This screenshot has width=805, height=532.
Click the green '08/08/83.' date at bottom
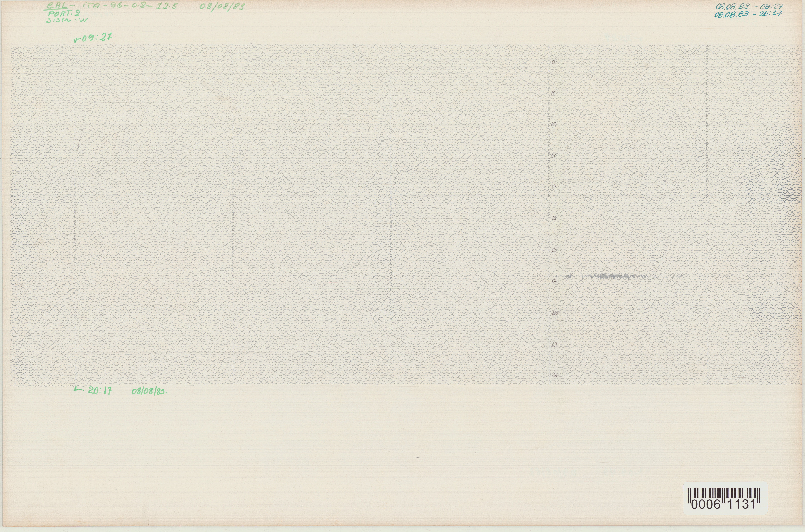tap(149, 391)
